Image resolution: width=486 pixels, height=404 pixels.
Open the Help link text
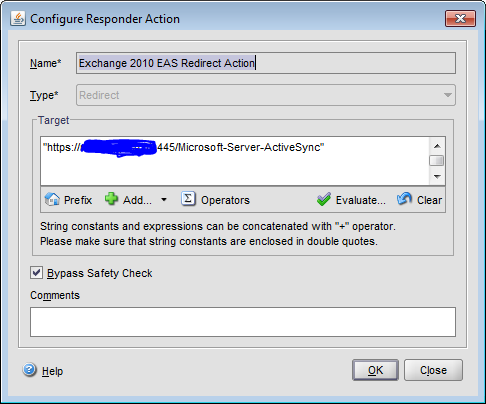pos(52,371)
